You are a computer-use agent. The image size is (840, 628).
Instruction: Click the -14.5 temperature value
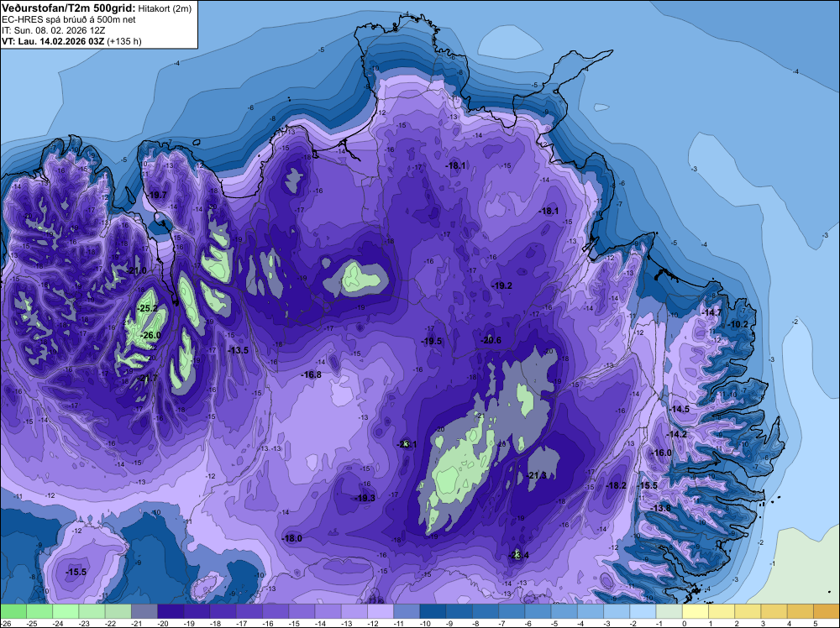pos(680,409)
